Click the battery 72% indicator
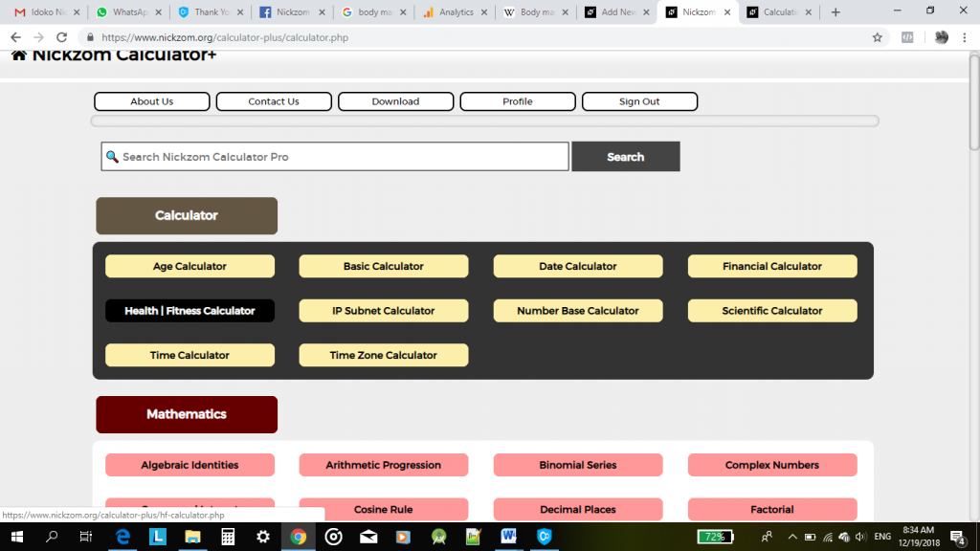 click(x=714, y=537)
